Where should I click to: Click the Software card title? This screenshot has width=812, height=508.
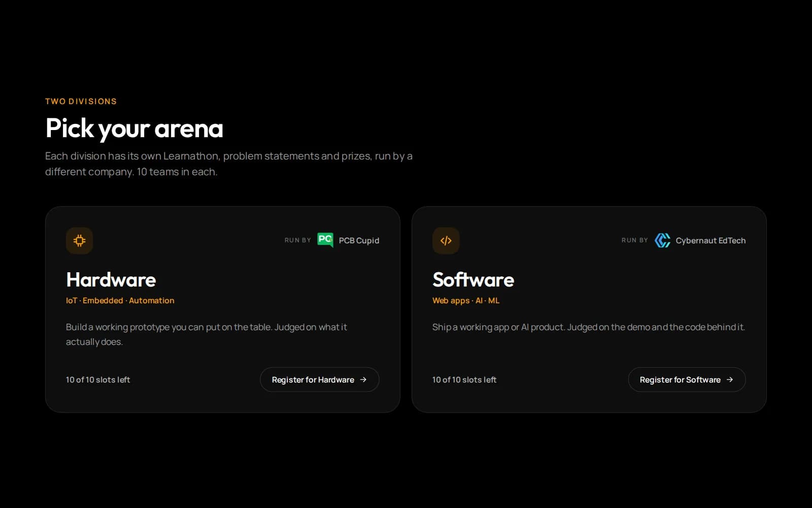473,279
